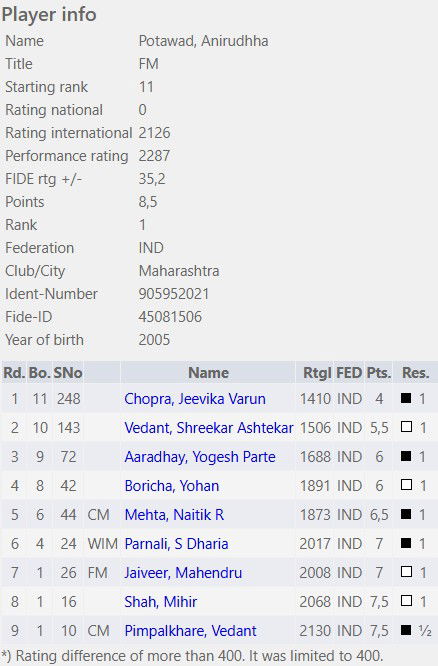Click white piece icon in round 7 result
The height and width of the screenshot is (666, 438).
[x=406, y=572]
